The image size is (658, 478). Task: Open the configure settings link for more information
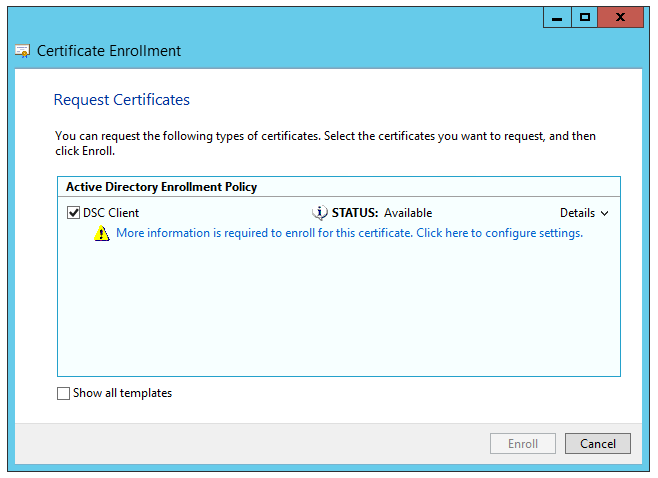click(x=349, y=233)
